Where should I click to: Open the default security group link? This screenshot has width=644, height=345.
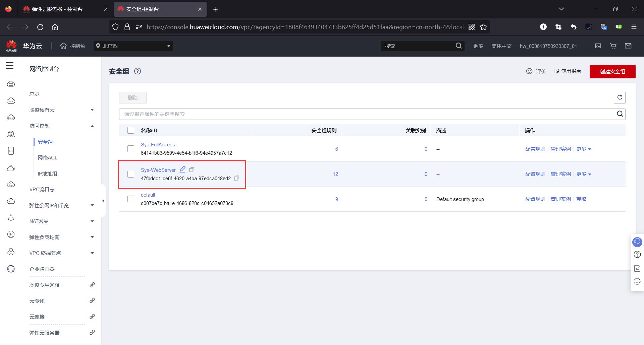pyautogui.click(x=148, y=195)
